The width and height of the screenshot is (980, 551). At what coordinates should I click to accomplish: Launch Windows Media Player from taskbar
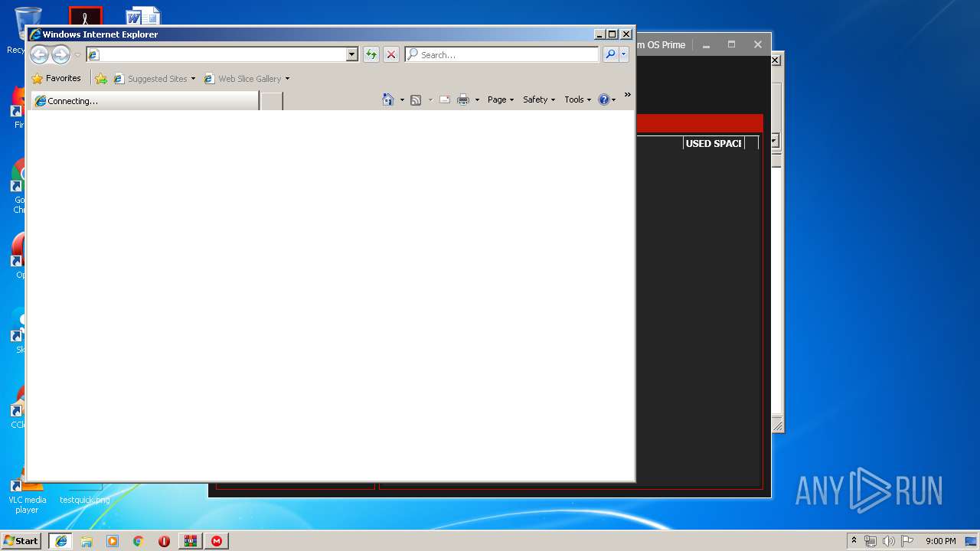coord(113,540)
